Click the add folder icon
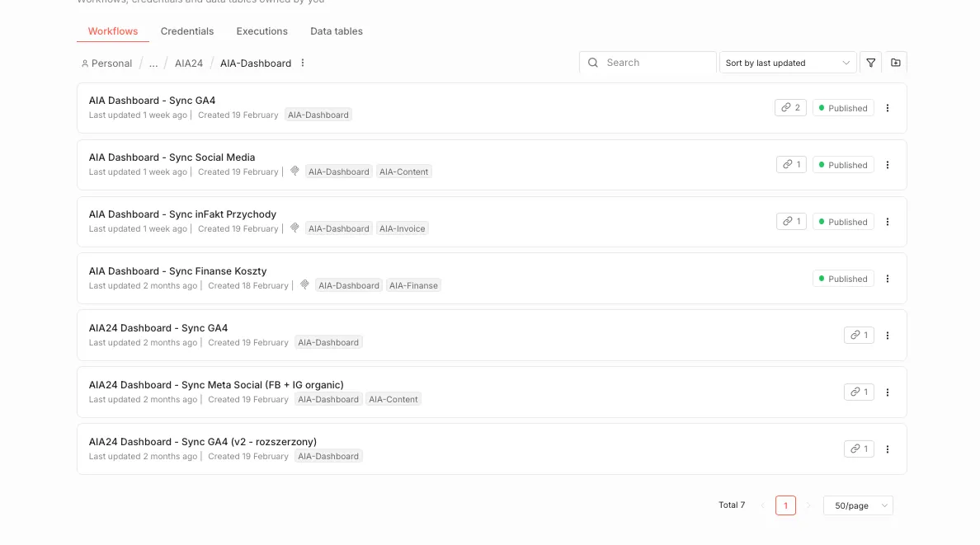The width and height of the screenshot is (980, 545). (x=896, y=63)
